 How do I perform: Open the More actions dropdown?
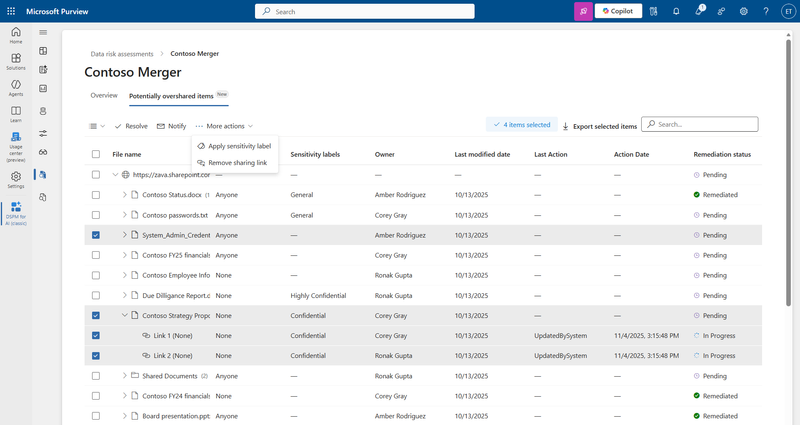click(225, 126)
